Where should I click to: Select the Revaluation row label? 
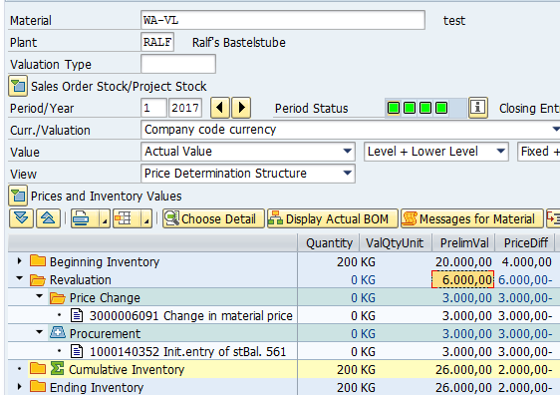[x=80, y=280]
